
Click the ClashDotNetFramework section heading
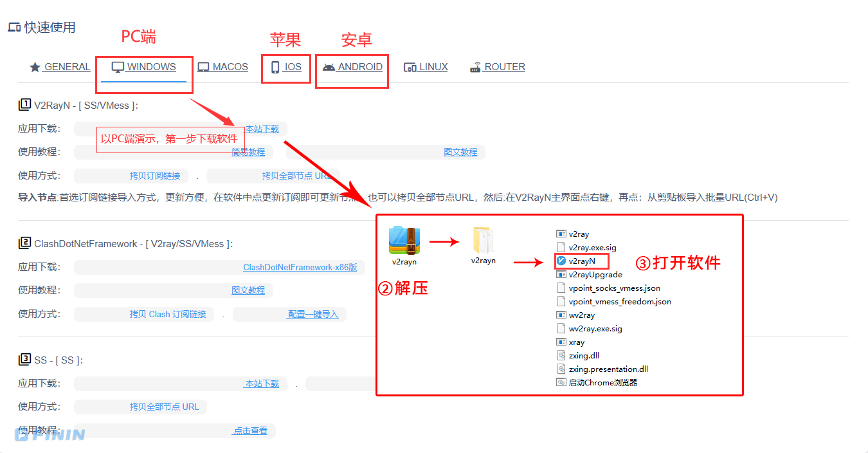click(x=126, y=244)
